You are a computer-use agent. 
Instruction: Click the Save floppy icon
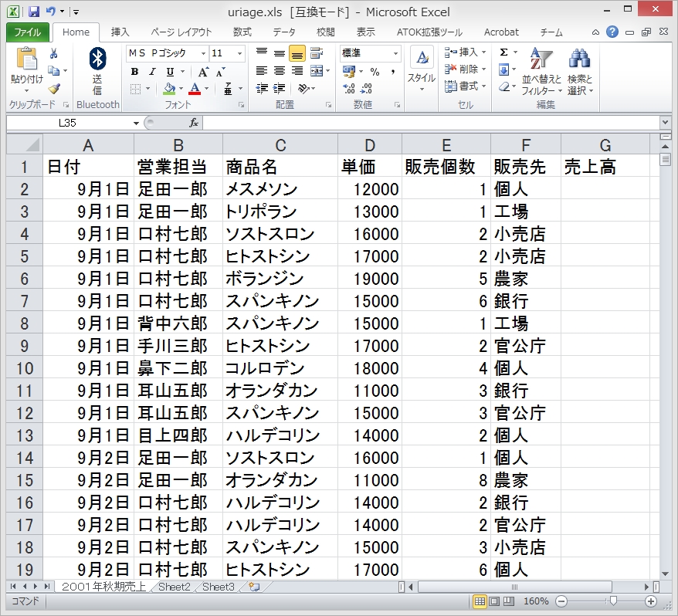[34, 12]
